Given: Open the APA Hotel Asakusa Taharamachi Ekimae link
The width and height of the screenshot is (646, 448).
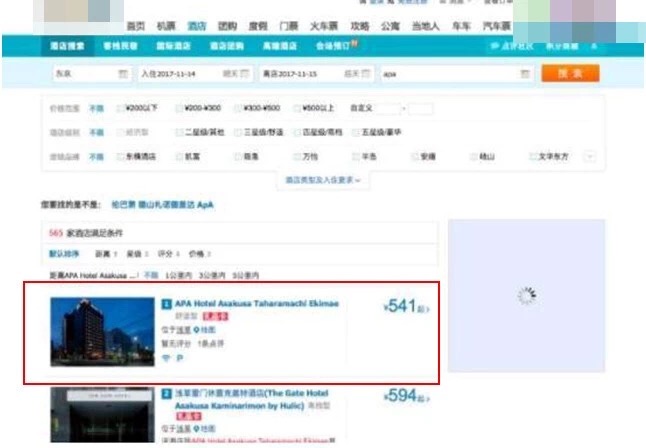Looking at the screenshot, I should 257,304.
